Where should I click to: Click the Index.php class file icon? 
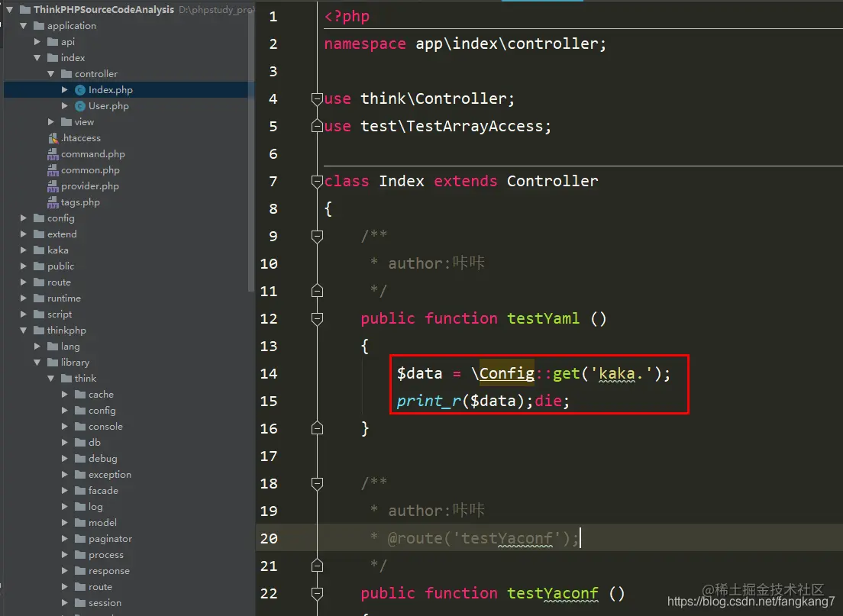tap(80, 90)
